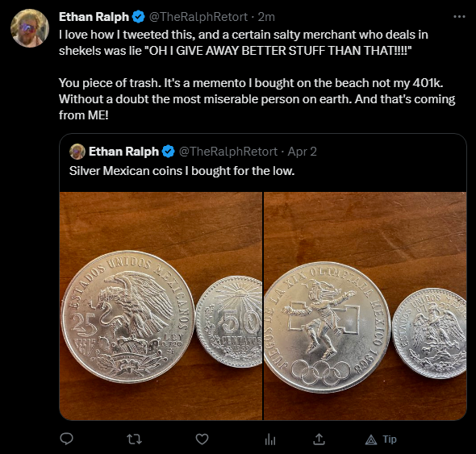476x454 pixels.
Task: Open the left coin photo with 25 pesos
Action: [161, 306]
